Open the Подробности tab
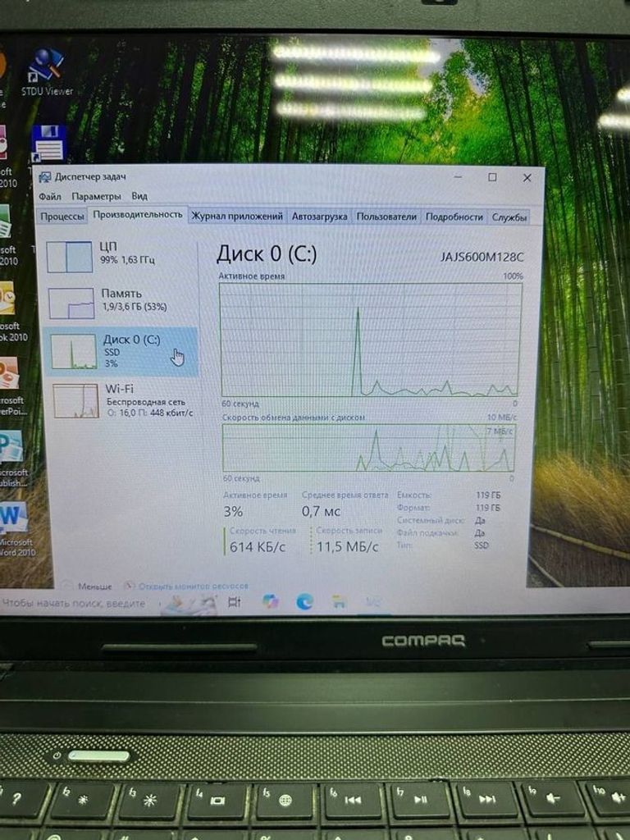This screenshot has height=840, width=630. [x=454, y=217]
